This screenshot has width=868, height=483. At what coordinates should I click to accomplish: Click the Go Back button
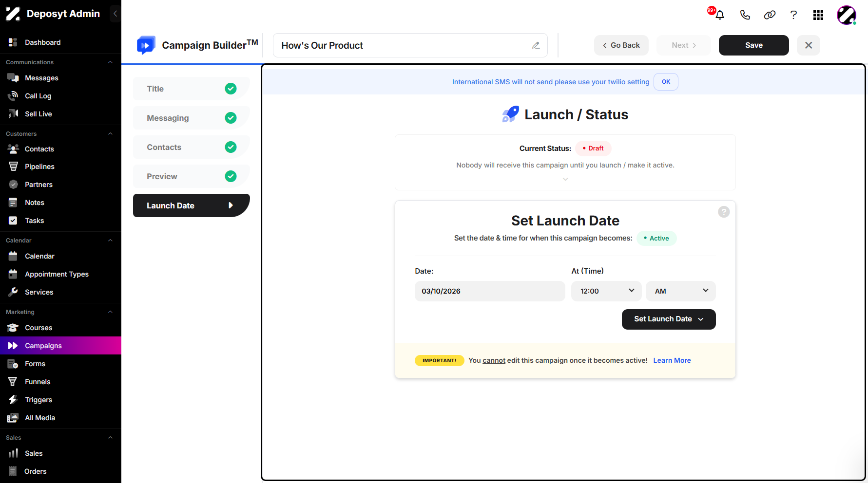(x=621, y=45)
